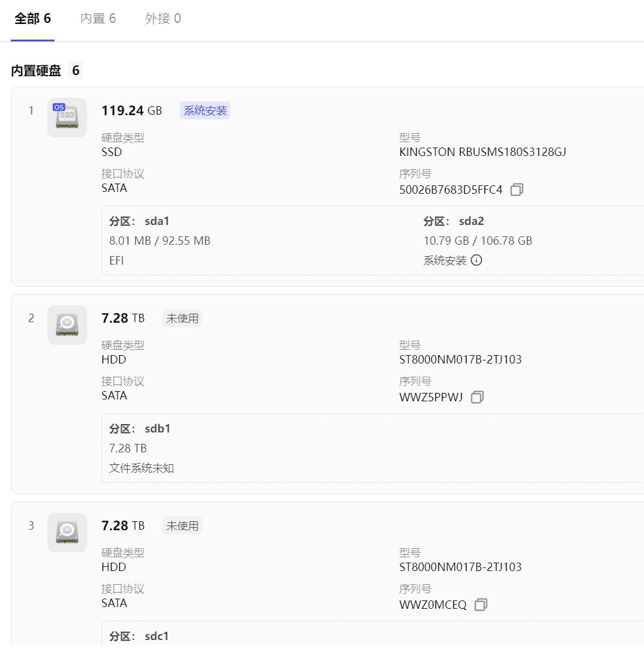Copy serial number WWZ5PPWJ
644x658 pixels.
pyautogui.click(x=477, y=398)
